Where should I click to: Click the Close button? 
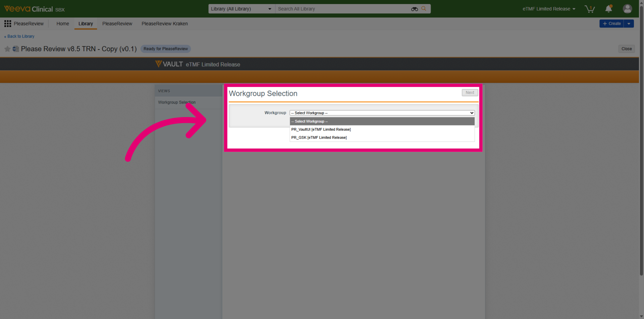627,49
